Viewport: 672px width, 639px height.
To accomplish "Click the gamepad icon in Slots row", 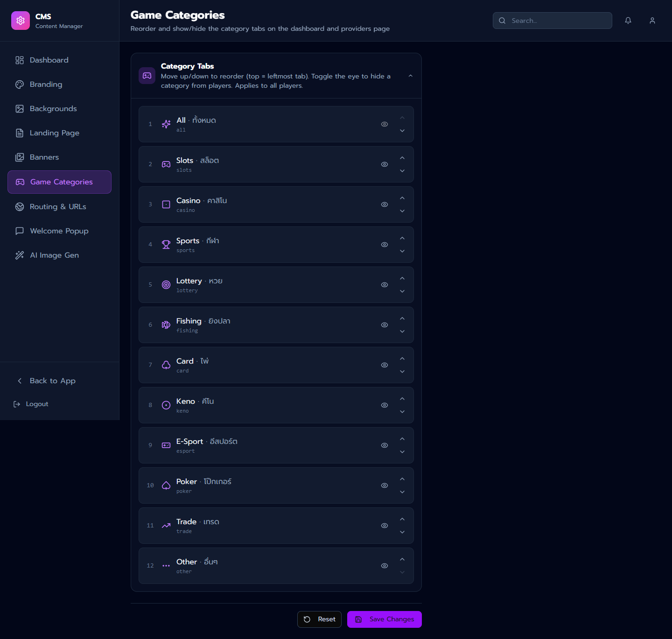I will [x=166, y=164].
